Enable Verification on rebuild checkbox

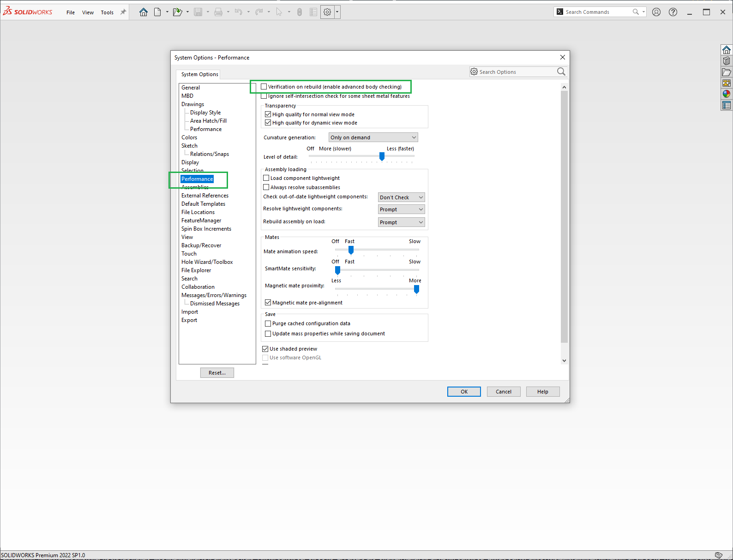pos(264,87)
